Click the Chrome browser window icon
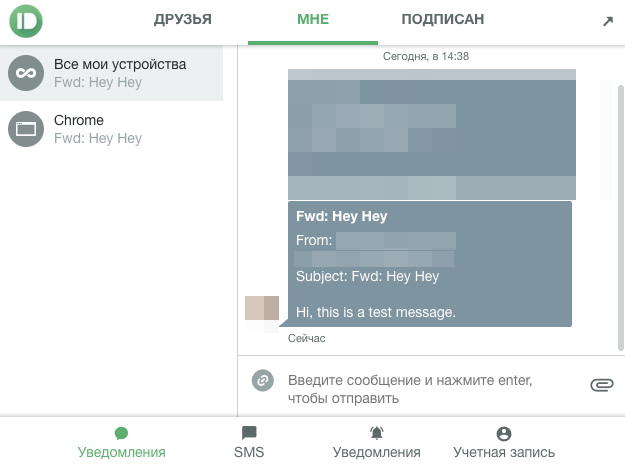Image resolution: width=625 pixels, height=464 pixels. pyautogui.click(x=26, y=129)
